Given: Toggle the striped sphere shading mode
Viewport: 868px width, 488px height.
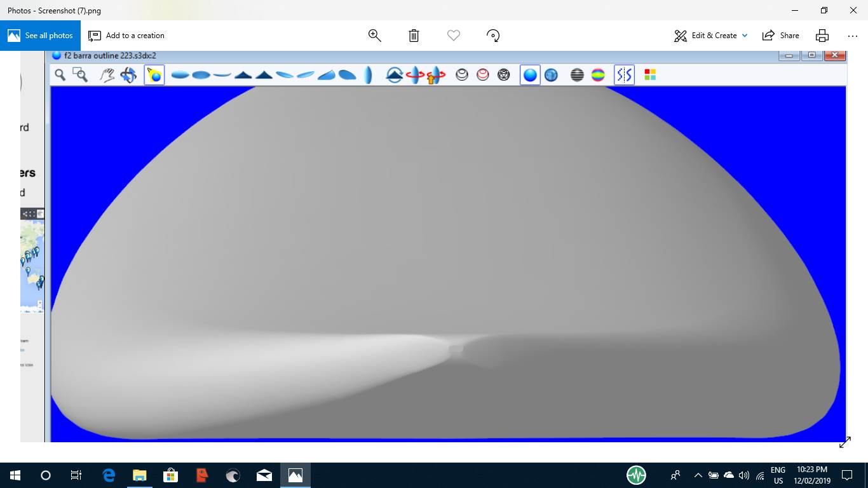Looking at the screenshot, I should pos(576,74).
